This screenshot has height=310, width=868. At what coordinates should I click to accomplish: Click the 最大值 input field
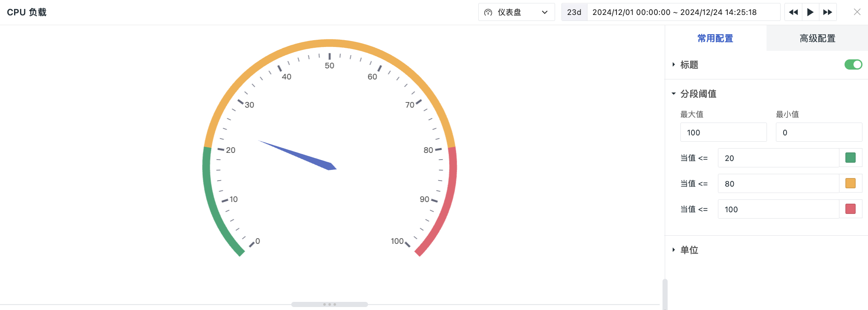pos(723,133)
